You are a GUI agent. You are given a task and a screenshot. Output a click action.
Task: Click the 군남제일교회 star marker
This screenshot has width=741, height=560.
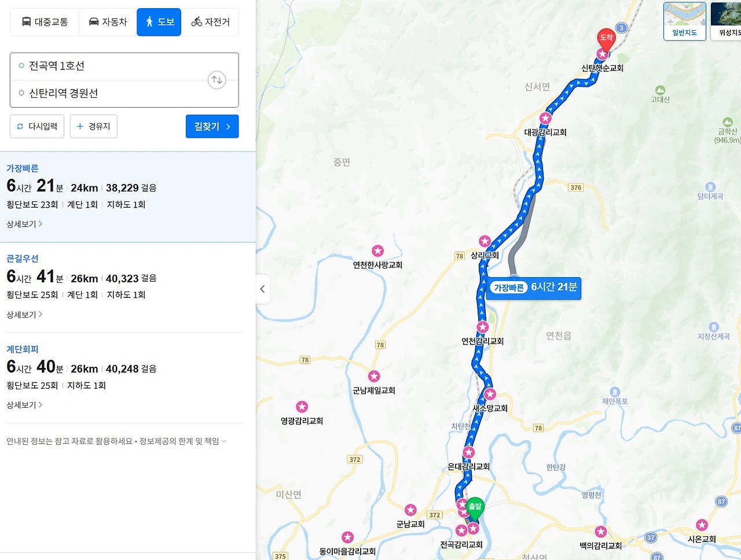tap(374, 376)
